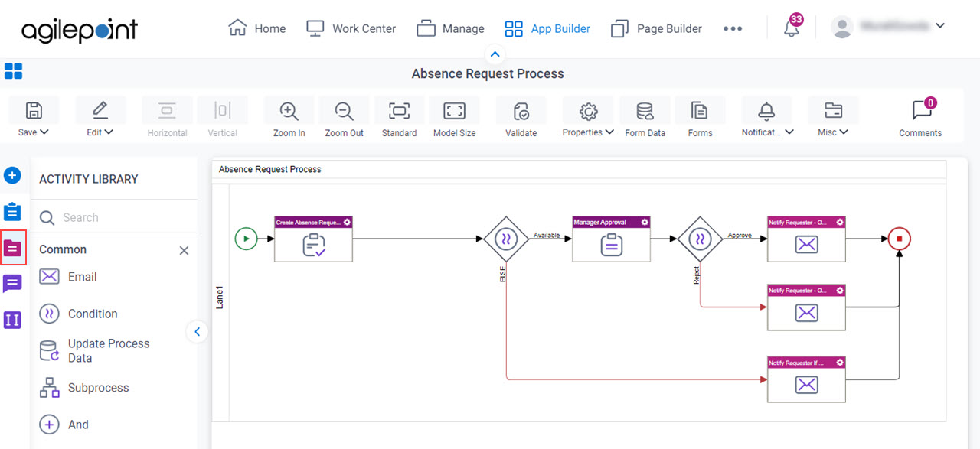Open the more options ellipsis menu
This screenshot has height=449, width=980.
pyautogui.click(x=733, y=29)
